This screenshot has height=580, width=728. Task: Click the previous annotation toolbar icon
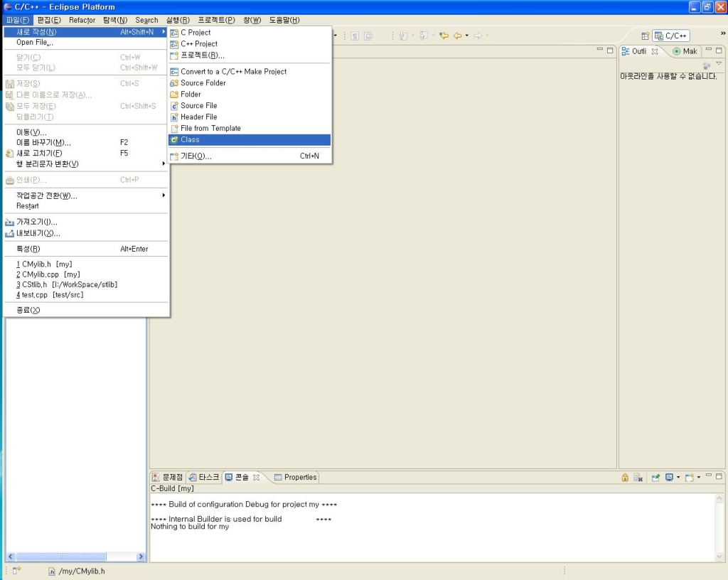(424, 36)
